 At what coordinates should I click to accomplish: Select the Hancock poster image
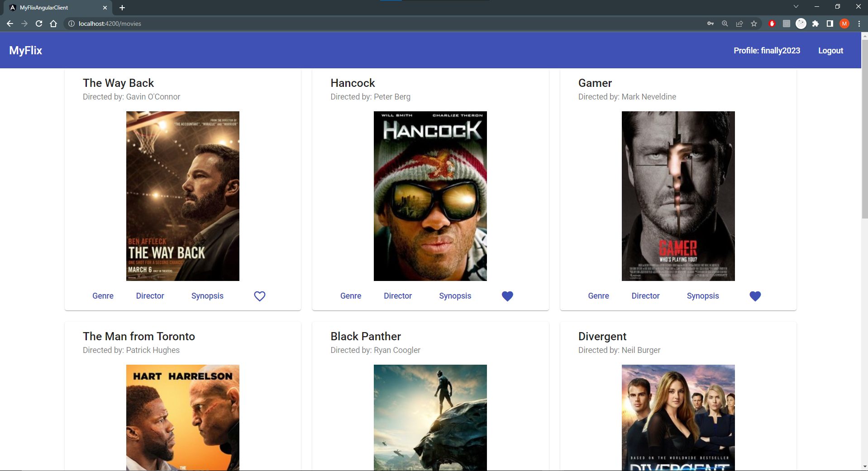[x=430, y=196]
